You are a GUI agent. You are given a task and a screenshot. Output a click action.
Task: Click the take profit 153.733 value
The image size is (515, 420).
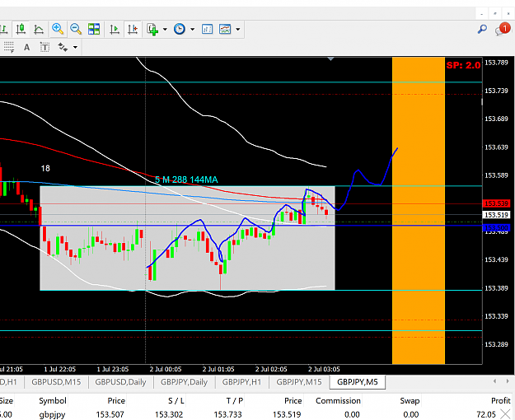pos(227,414)
